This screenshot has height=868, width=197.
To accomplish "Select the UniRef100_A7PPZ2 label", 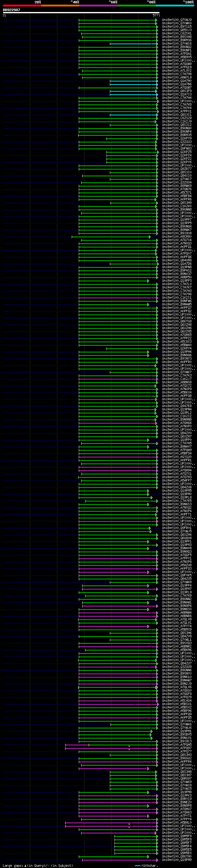I will pyautogui.click(x=177, y=338).
